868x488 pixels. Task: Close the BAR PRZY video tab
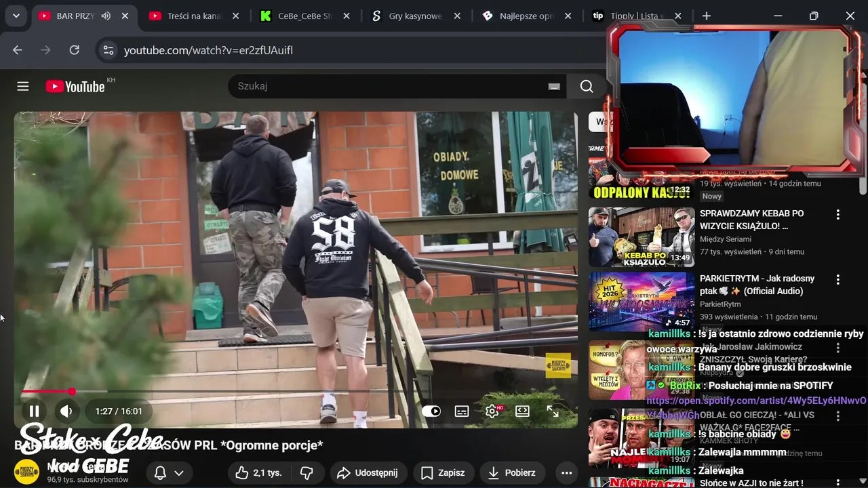125,16
